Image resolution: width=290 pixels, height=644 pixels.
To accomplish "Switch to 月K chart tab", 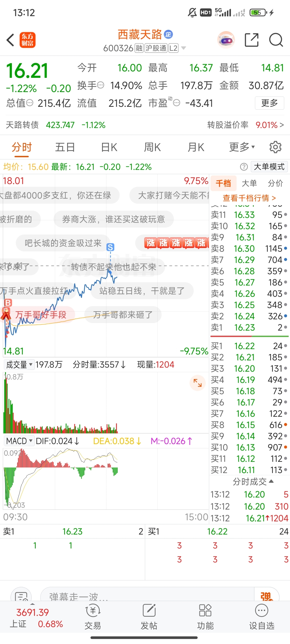I will [196, 147].
